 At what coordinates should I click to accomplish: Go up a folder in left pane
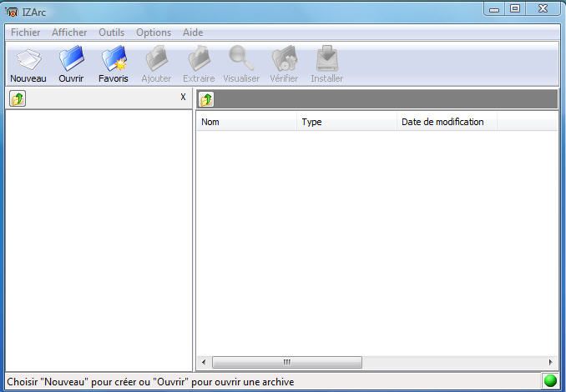click(18, 98)
